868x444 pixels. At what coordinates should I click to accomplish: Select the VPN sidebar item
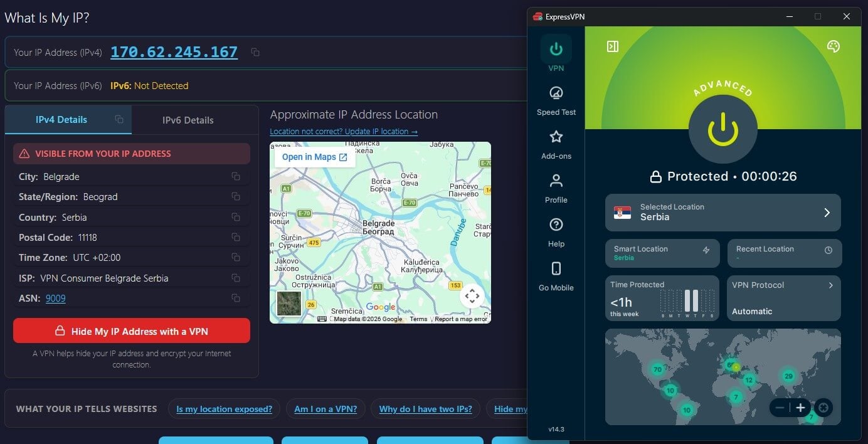click(x=556, y=55)
